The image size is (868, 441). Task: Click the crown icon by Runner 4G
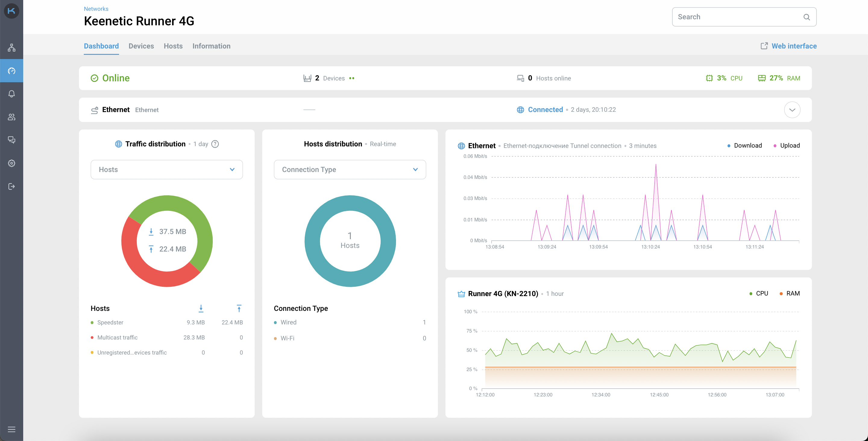(461, 294)
